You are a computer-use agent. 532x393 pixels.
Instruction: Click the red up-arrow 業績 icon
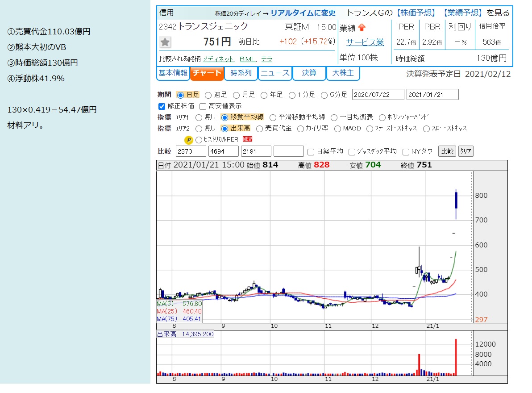pyautogui.click(x=362, y=28)
